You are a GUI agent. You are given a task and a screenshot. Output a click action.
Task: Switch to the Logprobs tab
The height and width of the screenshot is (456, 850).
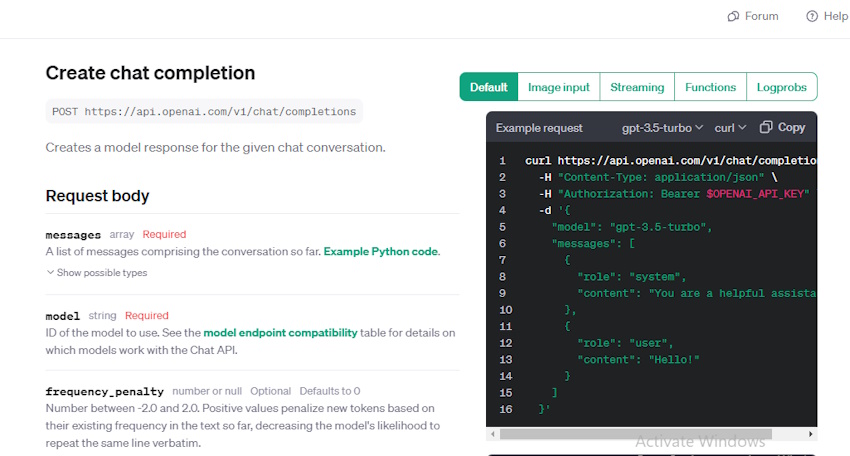click(x=782, y=87)
